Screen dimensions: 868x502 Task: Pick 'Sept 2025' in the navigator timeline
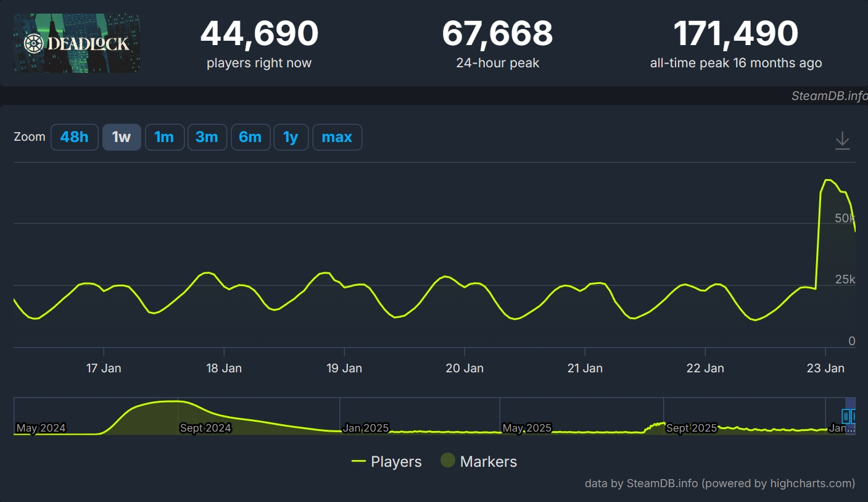tap(692, 428)
